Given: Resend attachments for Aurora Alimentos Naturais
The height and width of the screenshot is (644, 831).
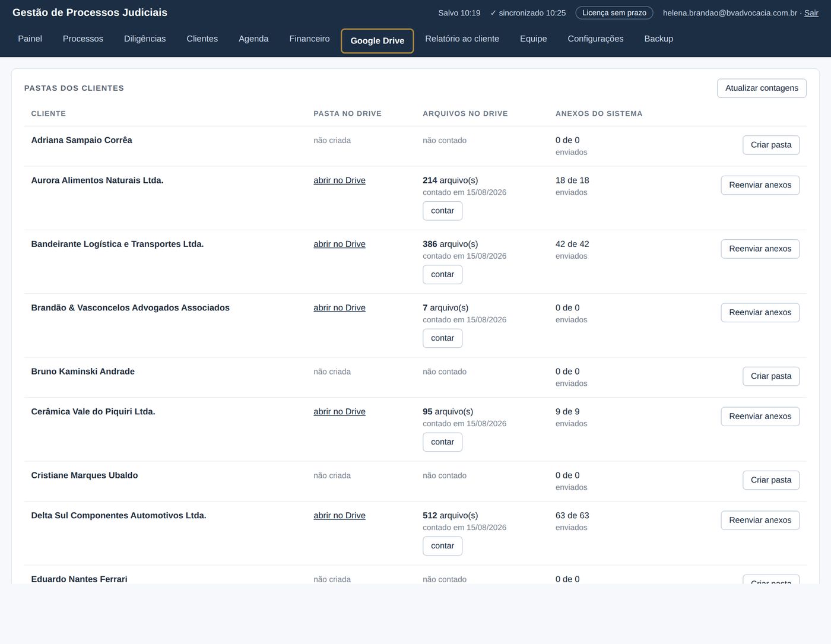Looking at the screenshot, I should coord(760,185).
